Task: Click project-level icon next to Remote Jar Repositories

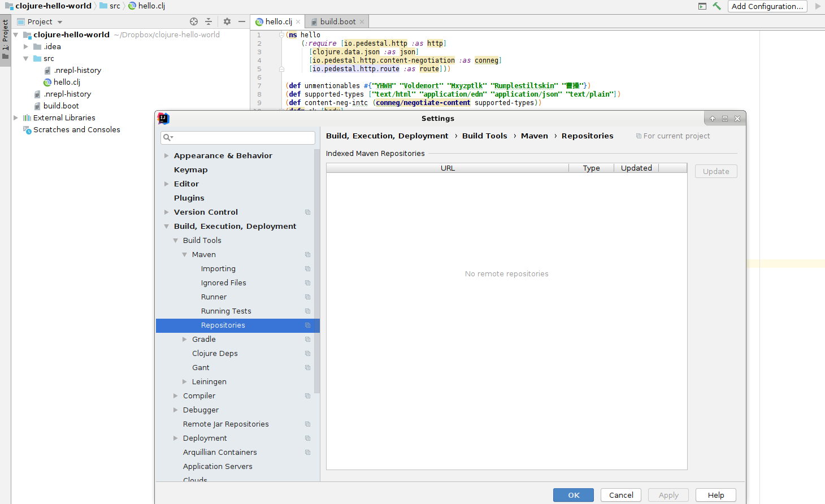Action: point(308,424)
